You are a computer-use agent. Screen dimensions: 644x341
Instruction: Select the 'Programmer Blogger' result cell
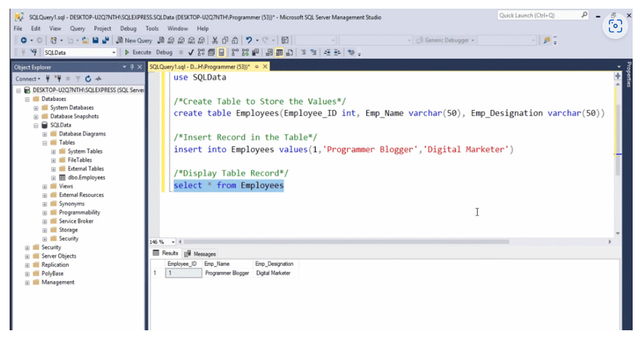pyautogui.click(x=227, y=273)
